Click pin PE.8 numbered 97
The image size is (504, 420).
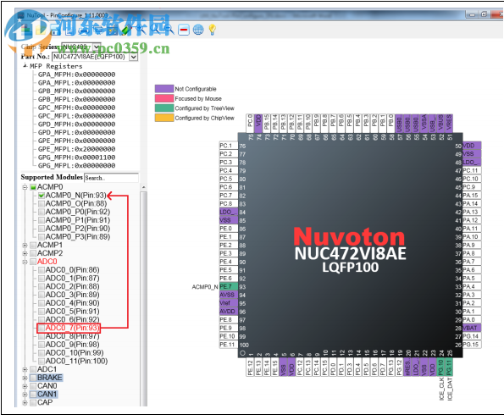228,320
